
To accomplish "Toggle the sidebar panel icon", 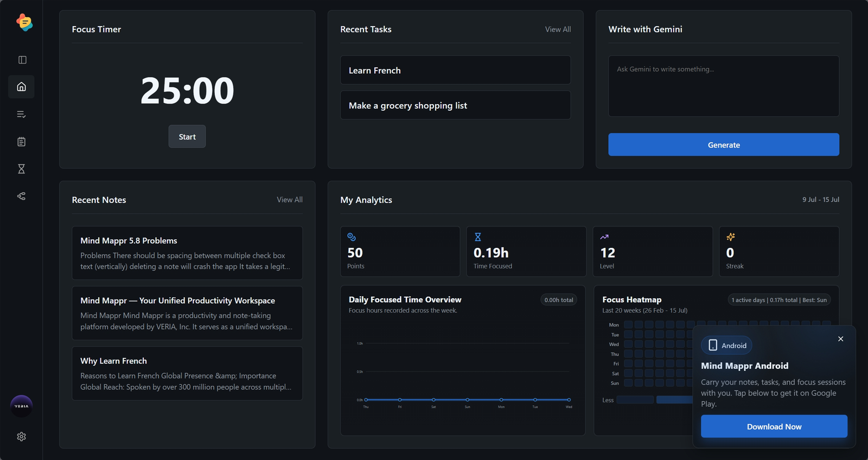I will tap(22, 60).
